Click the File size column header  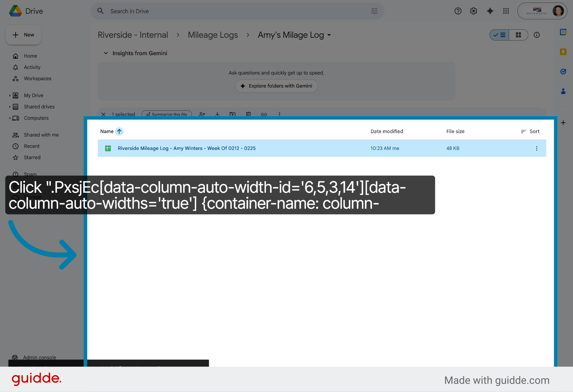[455, 131]
